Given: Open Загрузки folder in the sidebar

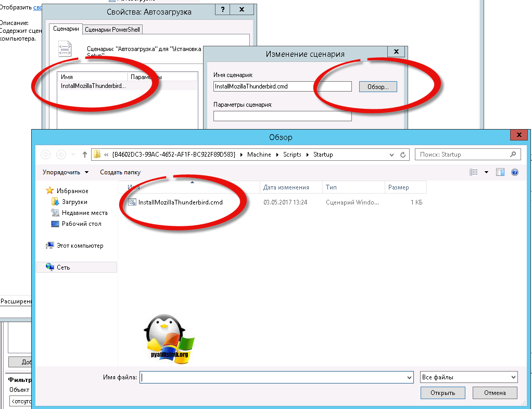Looking at the screenshot, I should coord(74,202).
